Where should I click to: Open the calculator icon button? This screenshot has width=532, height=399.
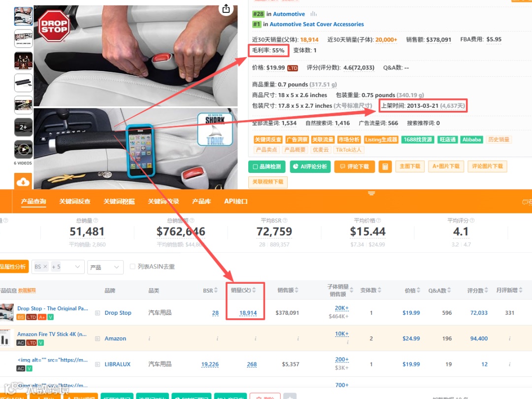385,166
